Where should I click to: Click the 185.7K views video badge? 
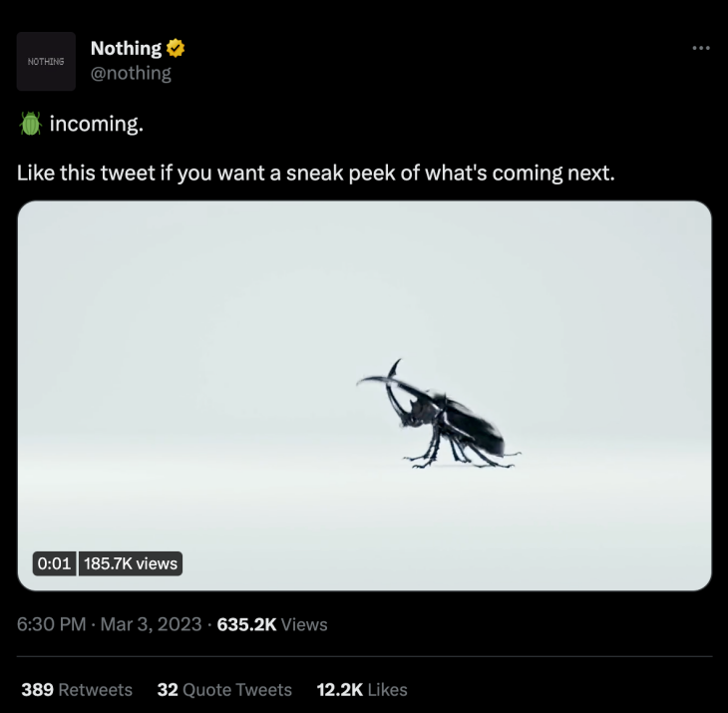(131, 563)
